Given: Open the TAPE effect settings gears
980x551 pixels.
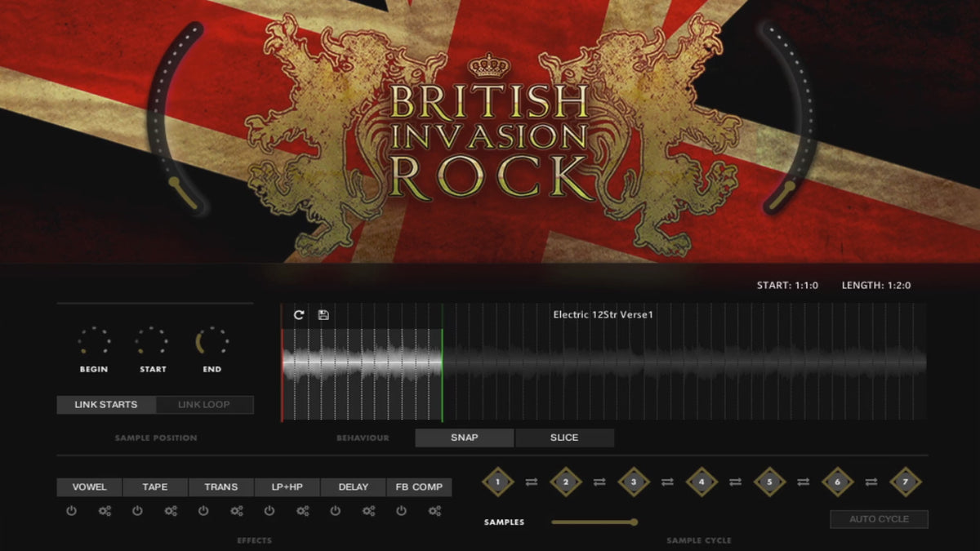Looking at the screenshot, I should [x=171, y=511].
